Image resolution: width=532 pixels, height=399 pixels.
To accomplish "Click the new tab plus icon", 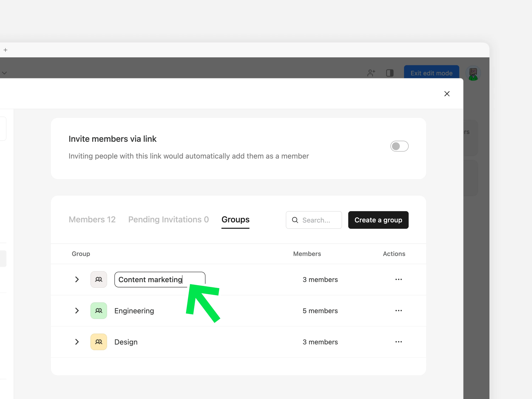I will pos(5,50).
